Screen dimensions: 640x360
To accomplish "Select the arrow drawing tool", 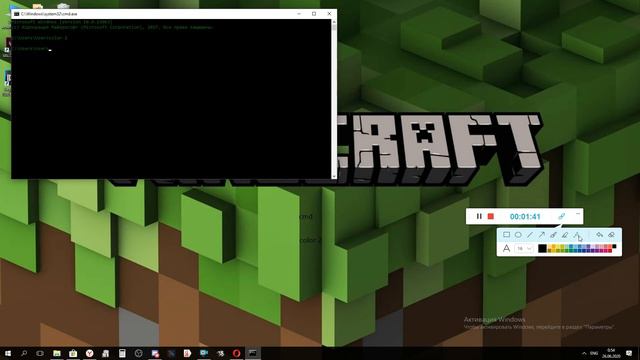I will tap(542, 235).
